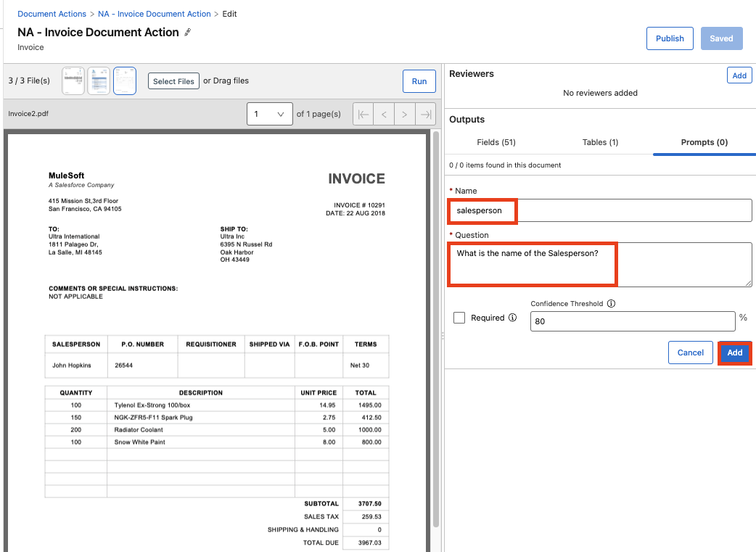Click the panel splitter drag handle
756x552 pixels.
point(443,336)
